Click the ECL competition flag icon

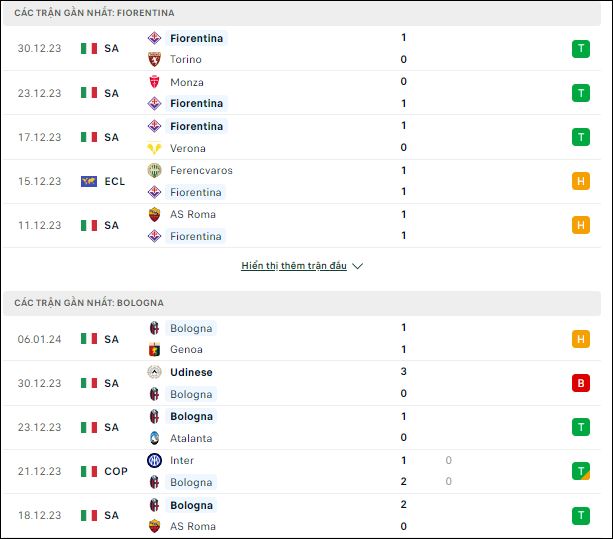tap(89, 181)
